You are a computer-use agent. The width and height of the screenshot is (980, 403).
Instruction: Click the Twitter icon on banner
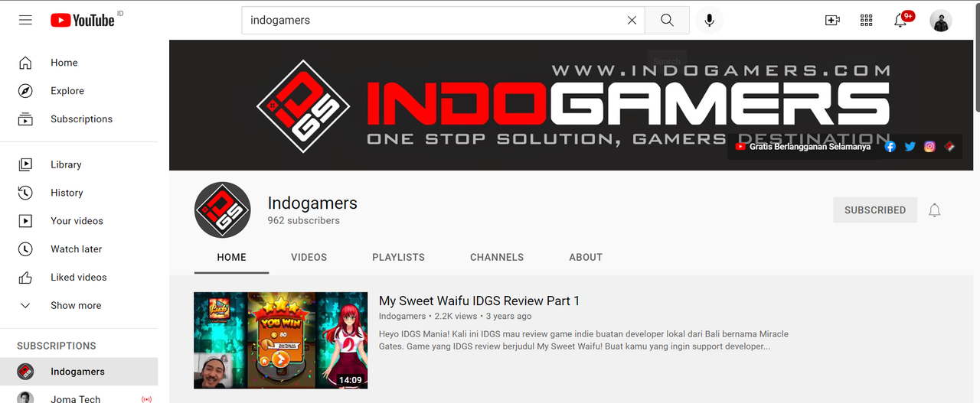click(x=910, y=147)
